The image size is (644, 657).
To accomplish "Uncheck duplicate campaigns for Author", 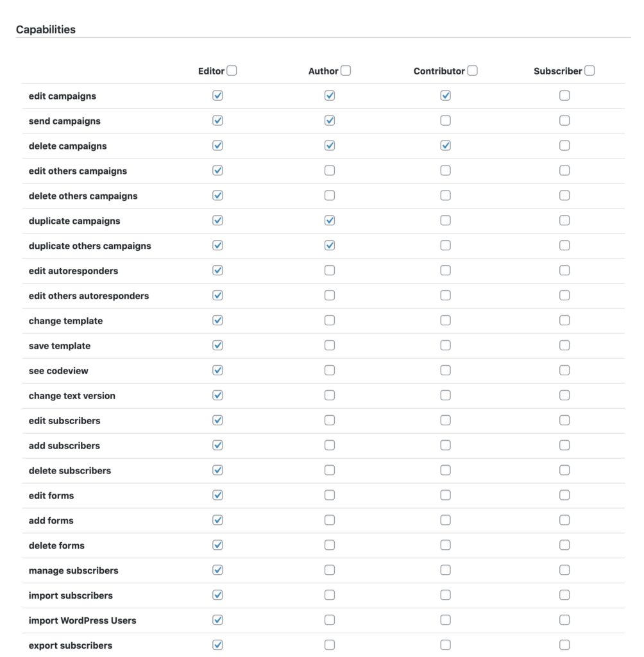I will 330,221.
